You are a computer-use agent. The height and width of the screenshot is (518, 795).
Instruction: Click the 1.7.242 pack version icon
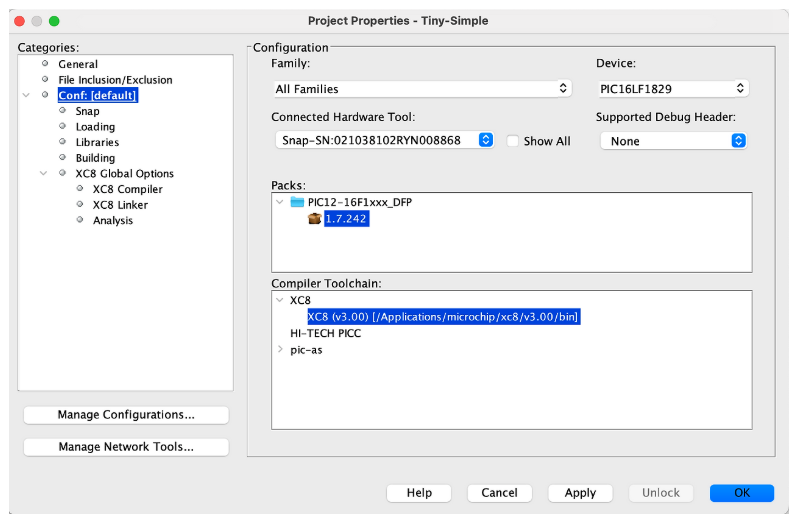[x=314, y=219]
